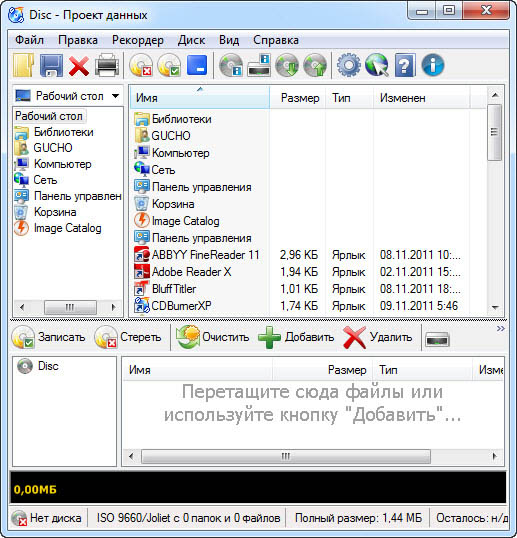Click file list vertical scrollbar thumb
517x538 pixels.
pos(495,132)
